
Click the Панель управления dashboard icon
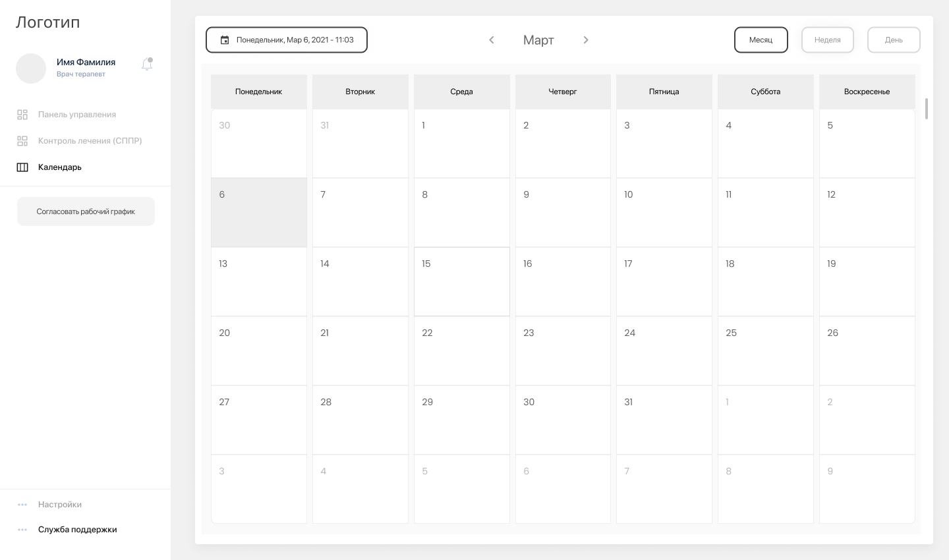(x=22, y=115)
